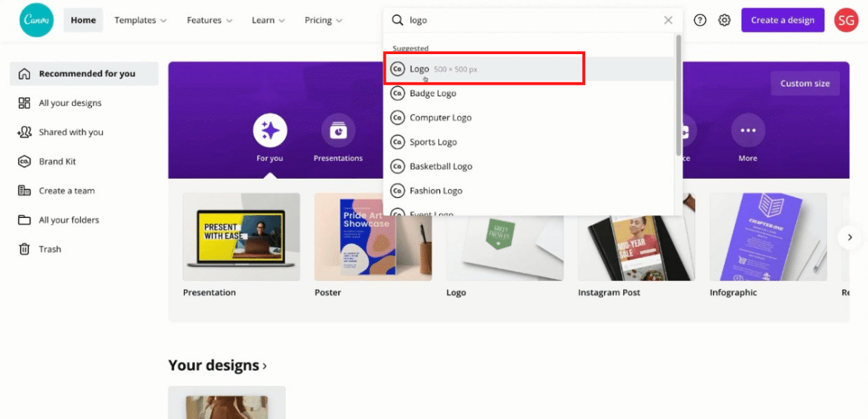868x419 pixels.
Task: Click the icon next to Sports Logo suggestion
Action: pos(397,142)
